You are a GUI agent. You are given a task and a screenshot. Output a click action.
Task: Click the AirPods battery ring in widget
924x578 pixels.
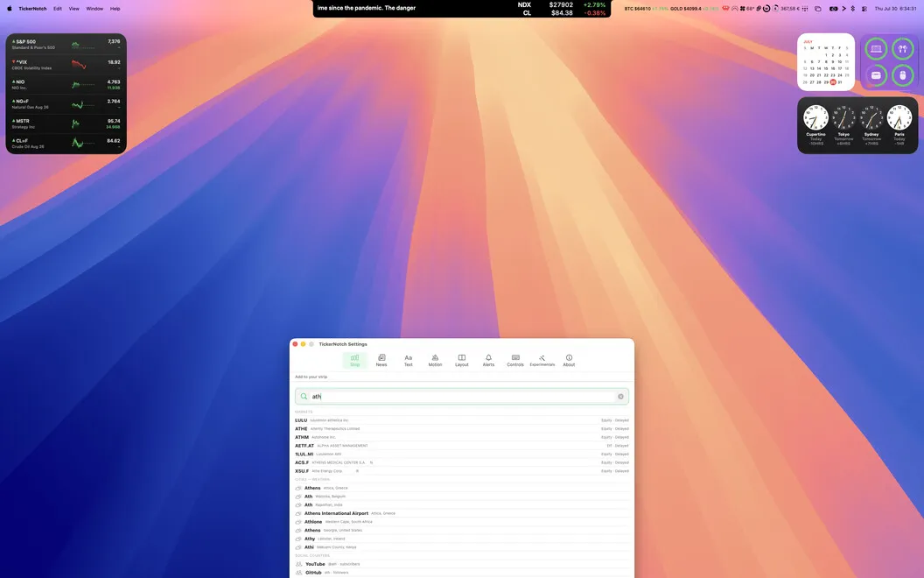[902, 48]
